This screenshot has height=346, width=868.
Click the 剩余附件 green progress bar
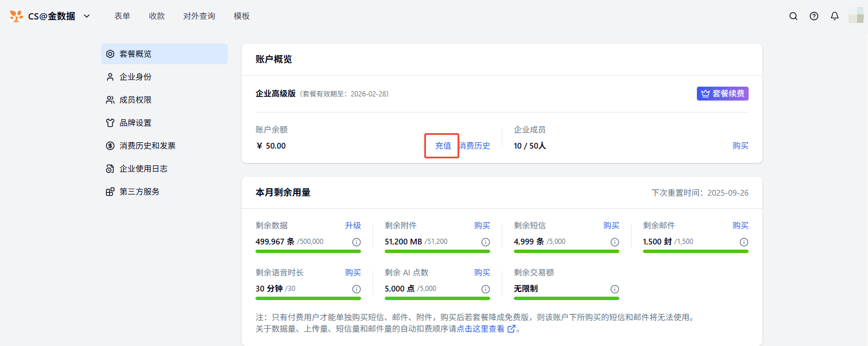pyautogui.click(x=437, y=251)
